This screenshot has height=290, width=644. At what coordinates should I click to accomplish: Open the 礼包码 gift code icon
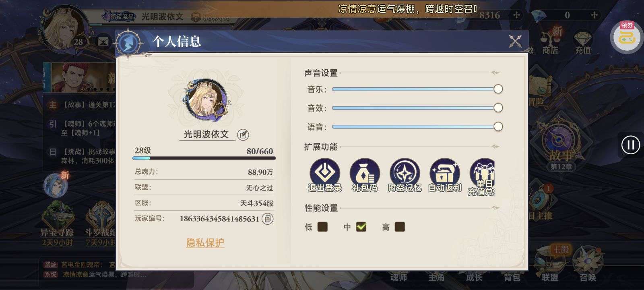point(365,173)
